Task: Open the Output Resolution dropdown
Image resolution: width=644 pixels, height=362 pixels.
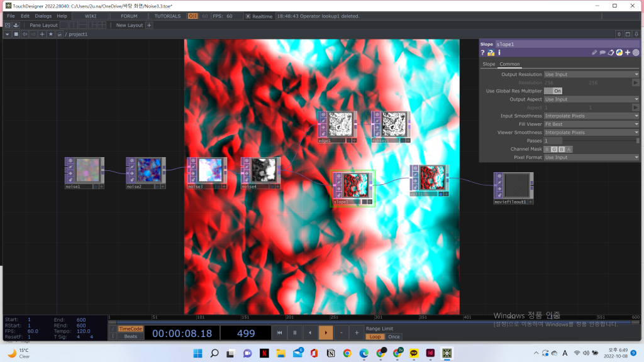Action: point(591,74)
